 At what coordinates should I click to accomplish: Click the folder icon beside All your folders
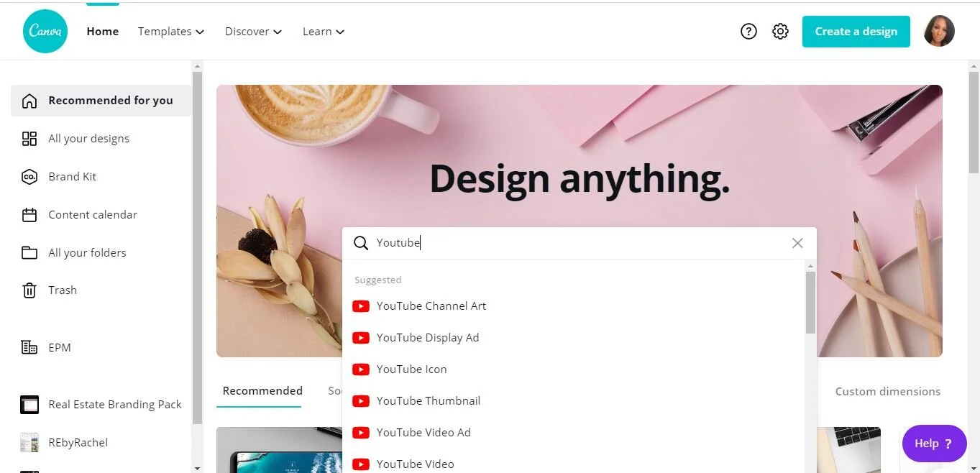coord(29,253)
